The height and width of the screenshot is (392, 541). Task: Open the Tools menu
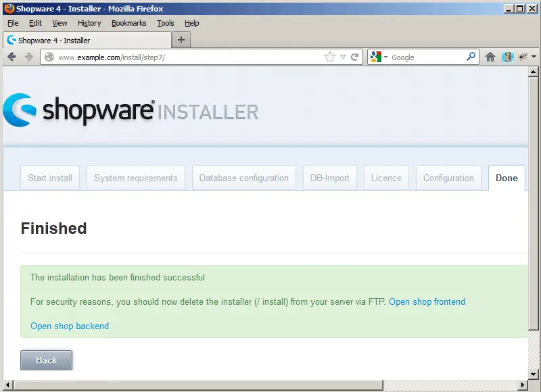tap(166, 23)
